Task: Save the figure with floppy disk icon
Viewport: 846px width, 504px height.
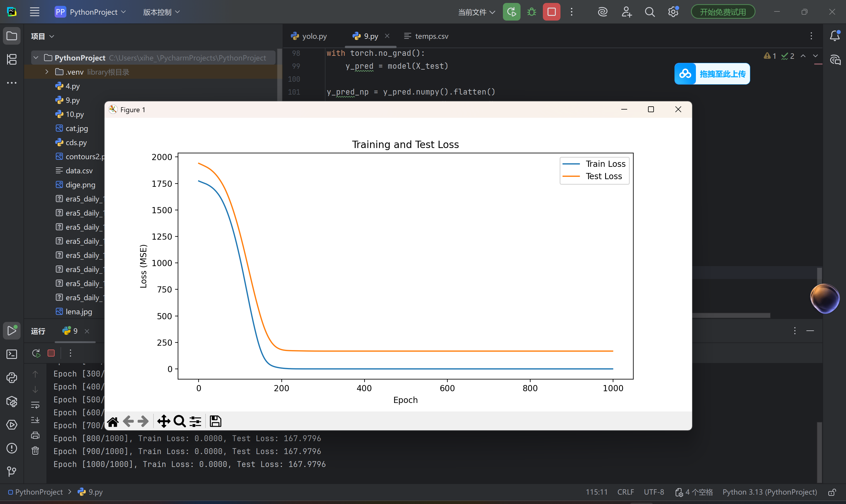Action: tap(215, 421)
